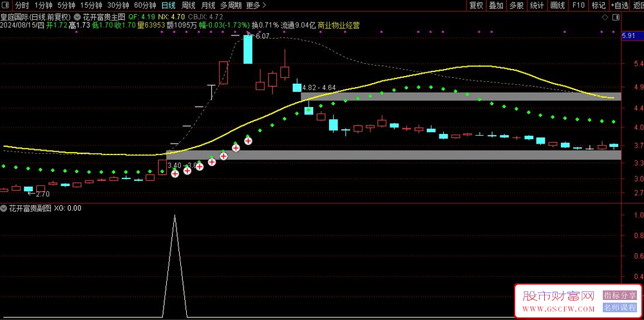Click the 叠加 overlay button
644x320 pixels.
(x=496, y=5)
